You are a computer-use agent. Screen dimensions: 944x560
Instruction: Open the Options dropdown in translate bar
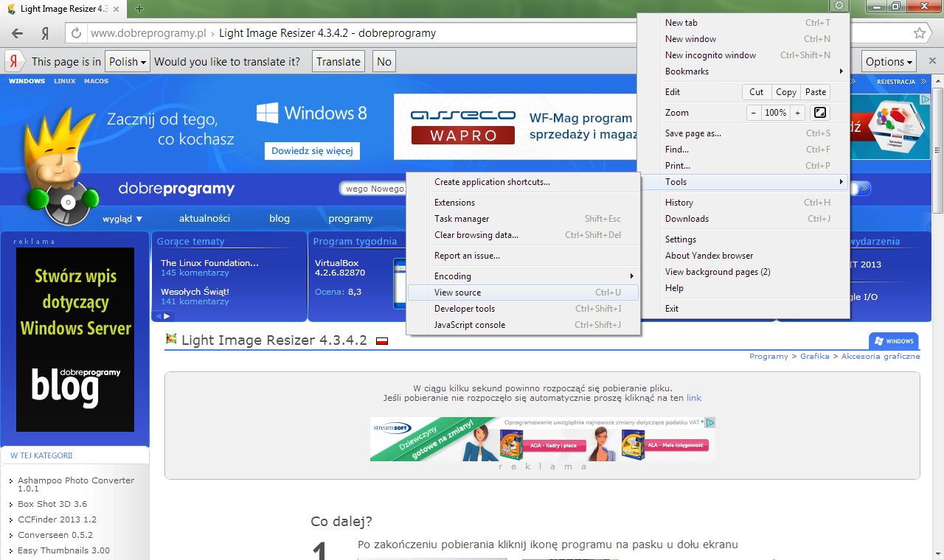889,62
